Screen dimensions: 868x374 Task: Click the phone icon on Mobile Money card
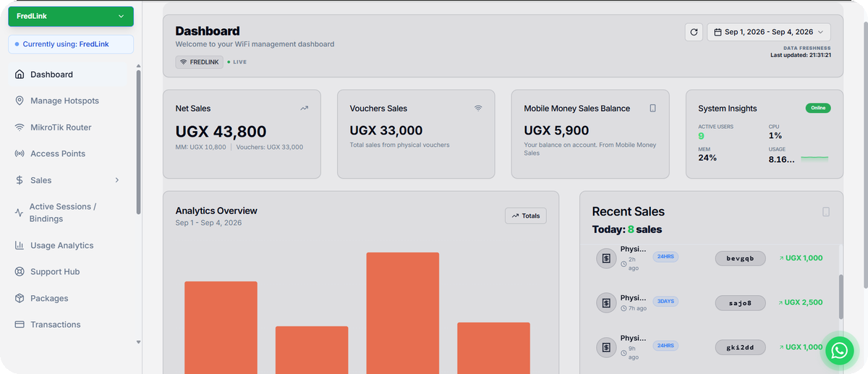[x=652, y=108]
